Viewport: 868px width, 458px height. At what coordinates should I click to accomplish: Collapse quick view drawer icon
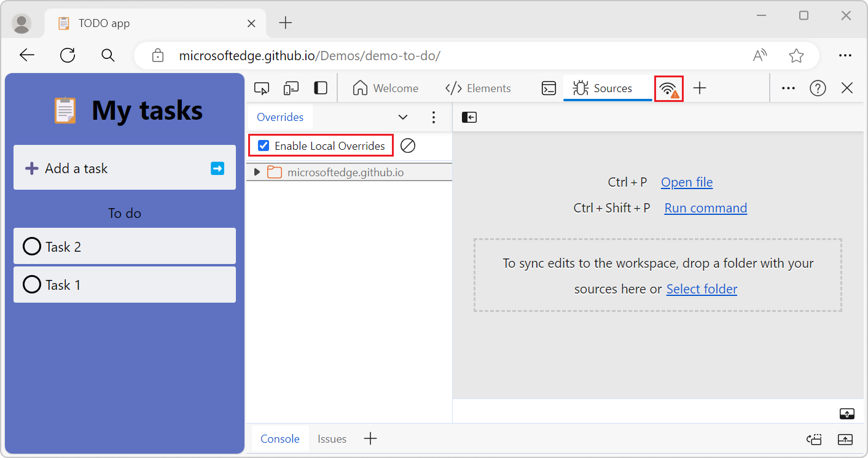pos(845,439)
